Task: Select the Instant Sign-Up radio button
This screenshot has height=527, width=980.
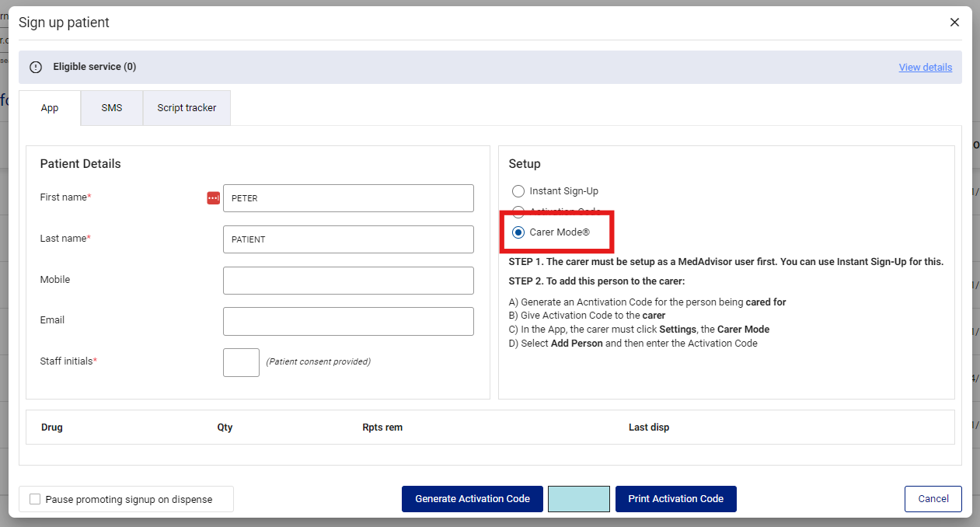Action: point(518,191)
